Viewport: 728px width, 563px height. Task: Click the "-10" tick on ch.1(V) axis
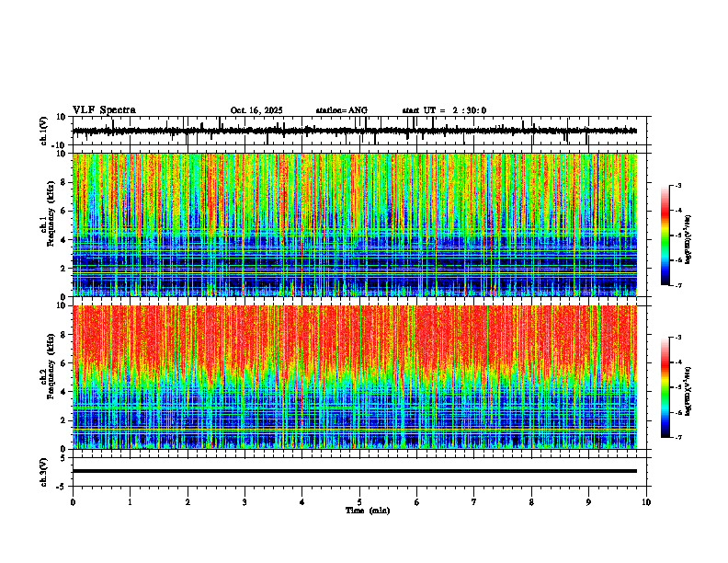60,145
